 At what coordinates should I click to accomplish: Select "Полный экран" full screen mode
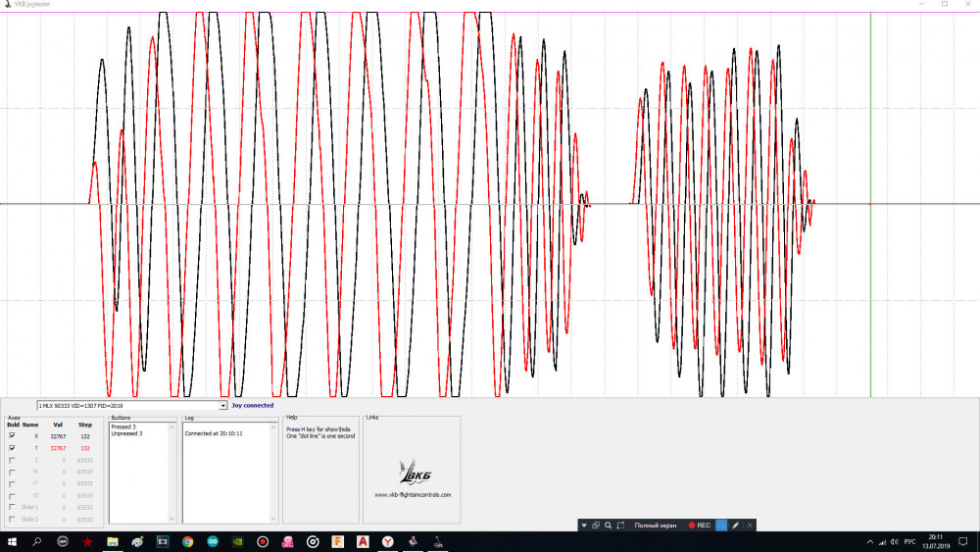tap(656, 526)
